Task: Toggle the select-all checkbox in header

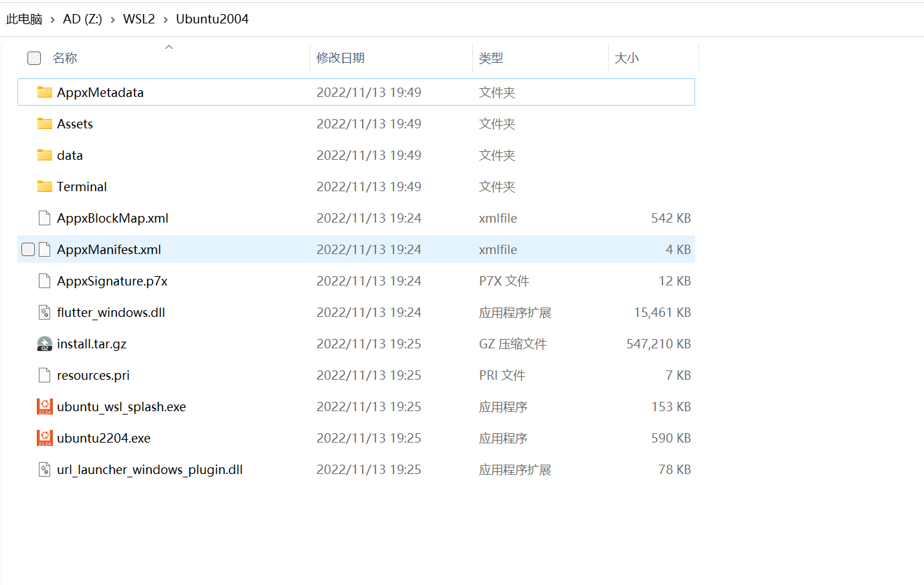Action: [34, 58]
